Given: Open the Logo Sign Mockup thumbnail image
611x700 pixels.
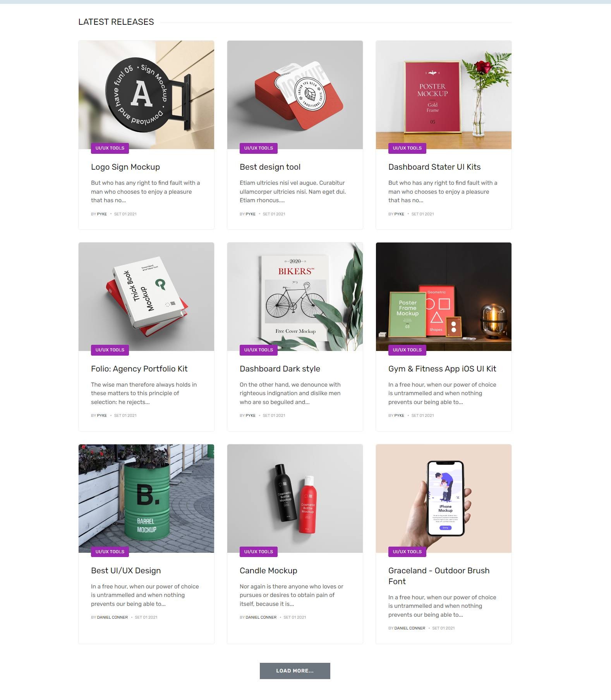Looking at the screenshot, I should tap(146, 95).
